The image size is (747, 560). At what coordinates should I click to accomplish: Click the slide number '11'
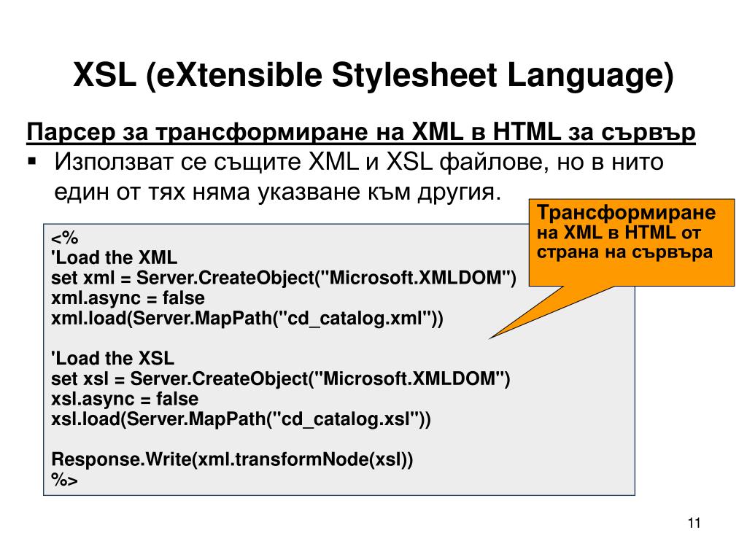694,523
